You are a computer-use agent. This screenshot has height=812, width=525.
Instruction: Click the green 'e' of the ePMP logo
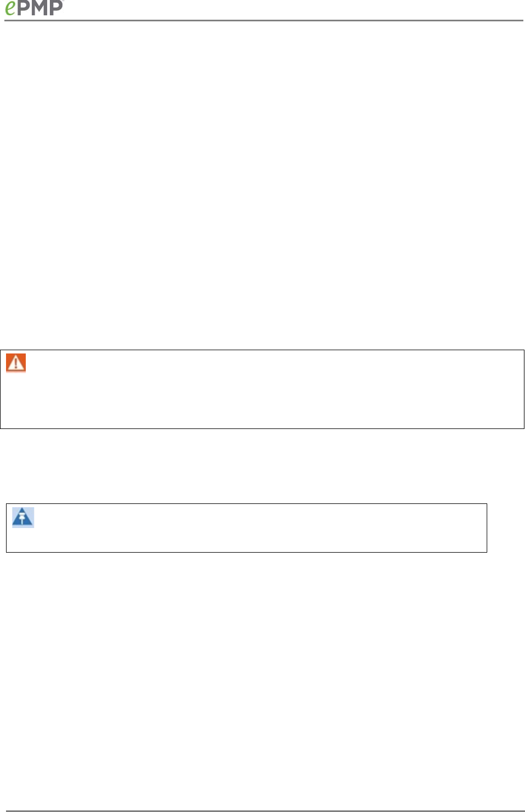point(10,8)
